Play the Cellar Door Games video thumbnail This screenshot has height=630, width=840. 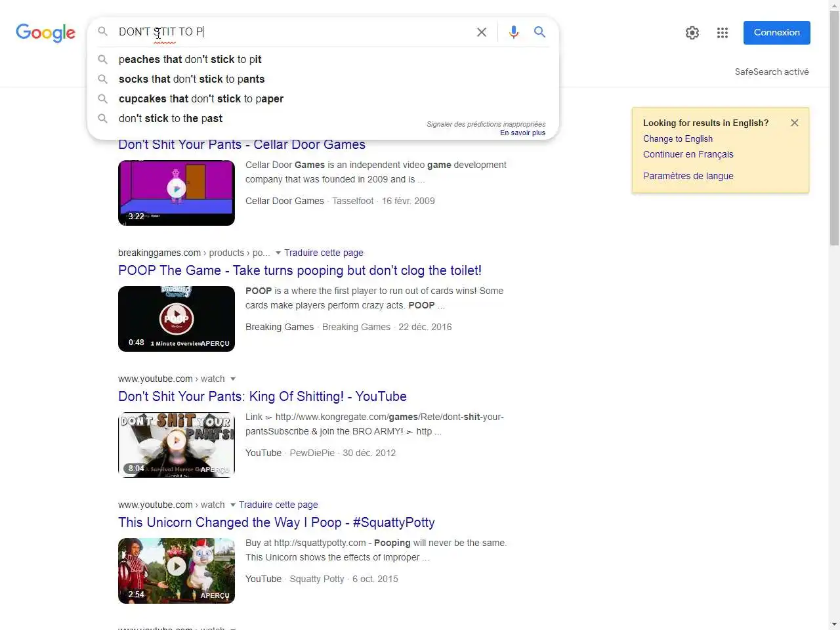pyautogui.click(x=177, y=193)
